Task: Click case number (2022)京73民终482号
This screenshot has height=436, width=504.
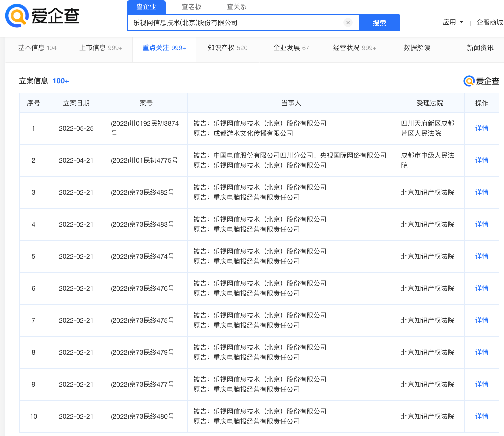Action: tap(142, 193)
